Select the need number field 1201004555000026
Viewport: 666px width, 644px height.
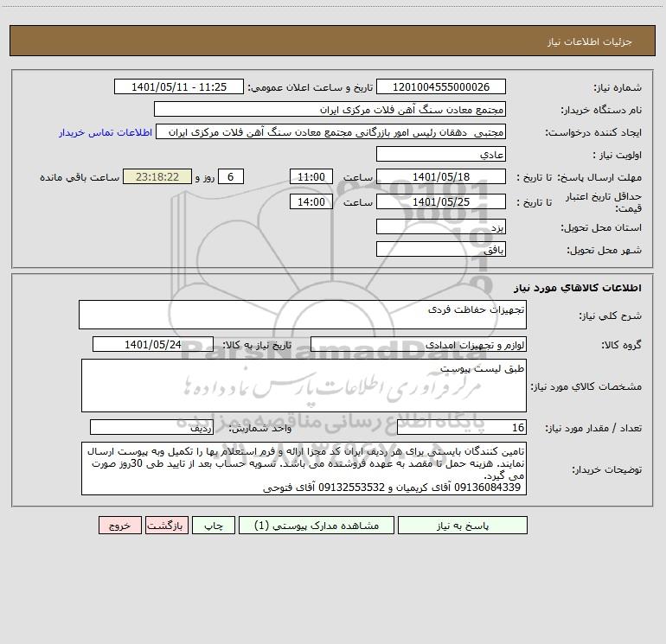(x=441, y=86)
